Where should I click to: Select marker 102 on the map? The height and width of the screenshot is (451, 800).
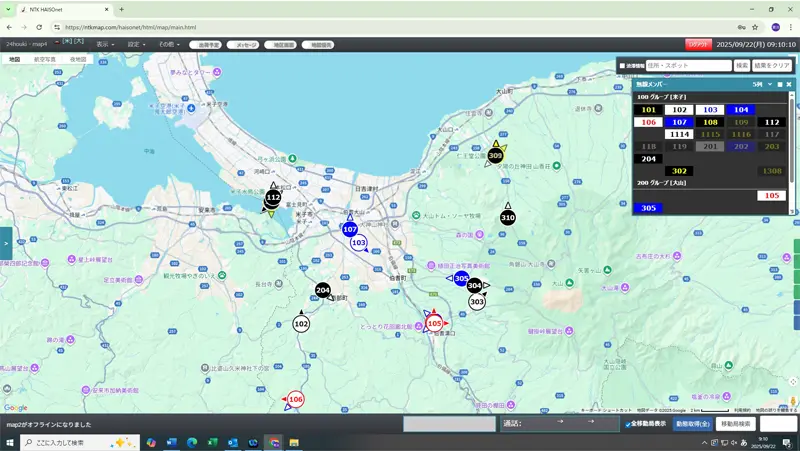tap(301, 323)
